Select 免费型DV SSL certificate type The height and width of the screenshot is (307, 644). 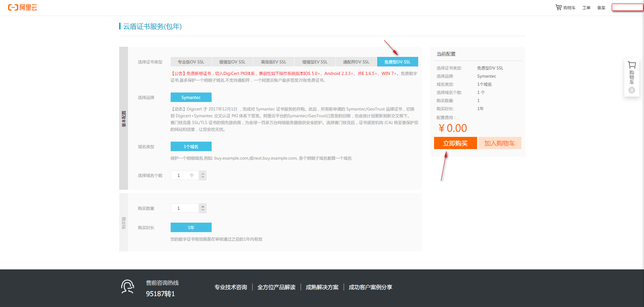[x=398, y=62]
